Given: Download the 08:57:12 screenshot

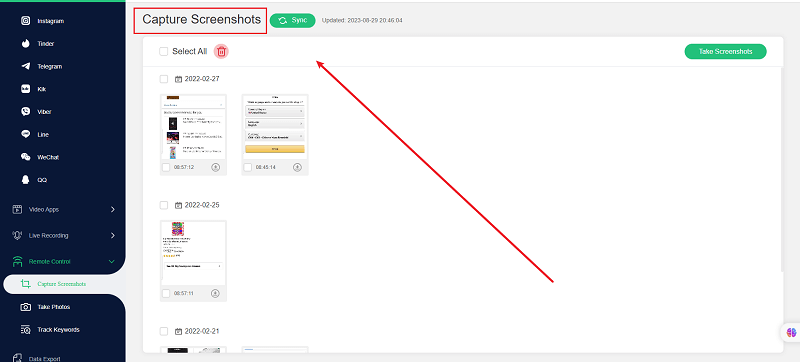Looking at the screenshot, I should click(x=215, y=167).
